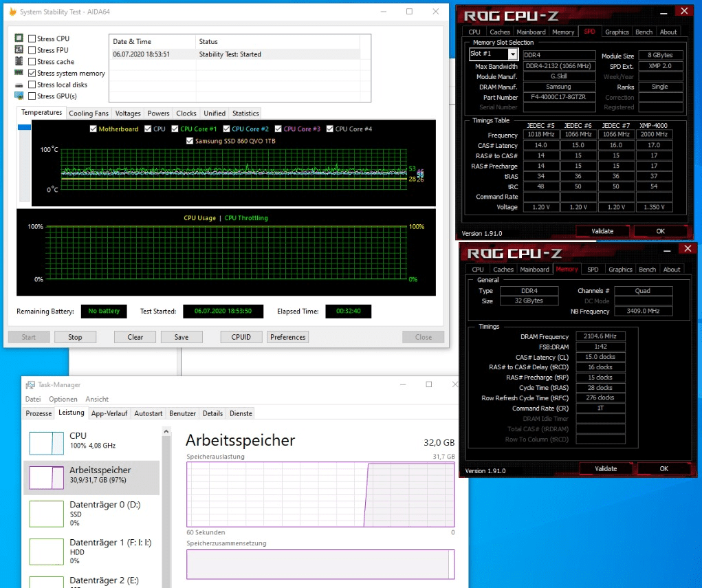Image resolution: width=702 pixels, height=588 pixels.
Task: Click the cache chip icon beside Stress cache
Action: coord(19,61)
